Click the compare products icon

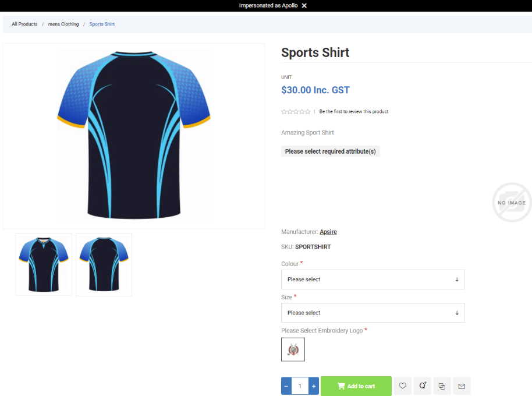click(442, 386)
